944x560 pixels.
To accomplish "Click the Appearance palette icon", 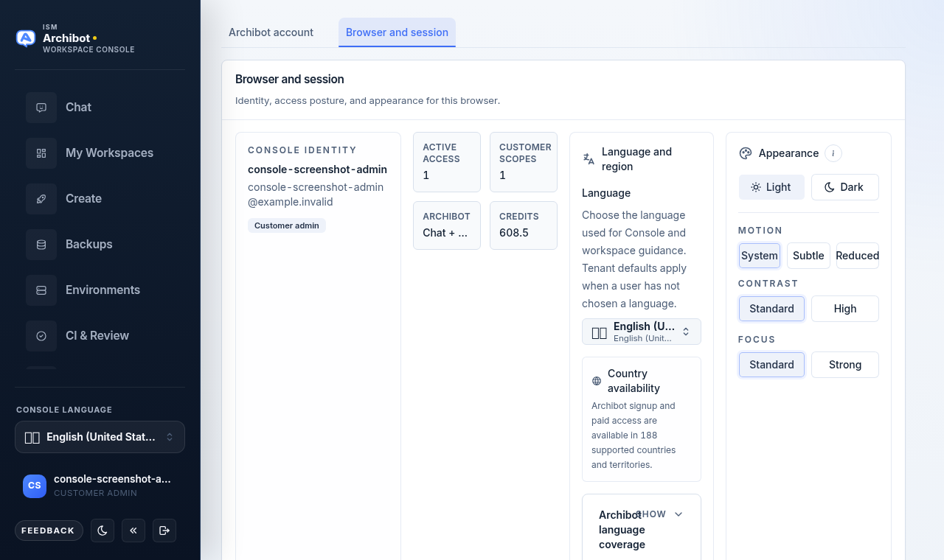I will coord(746,153).
